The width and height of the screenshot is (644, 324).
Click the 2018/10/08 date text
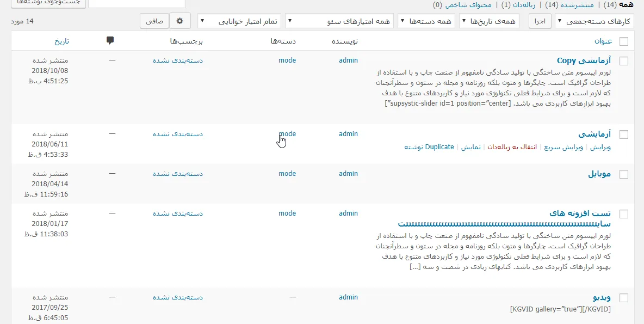tap(49, 71)
